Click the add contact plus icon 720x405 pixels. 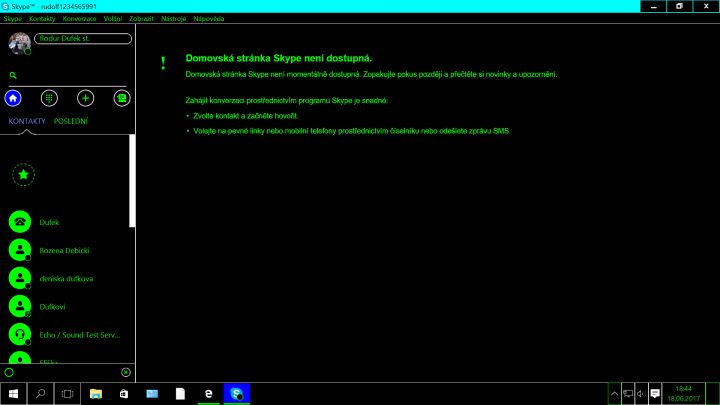click(85, 98)
